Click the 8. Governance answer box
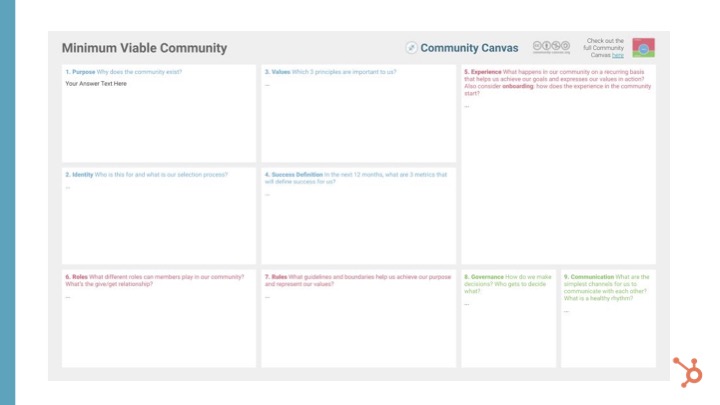Viewport: 720px width, 405px height. coord(508,330)
